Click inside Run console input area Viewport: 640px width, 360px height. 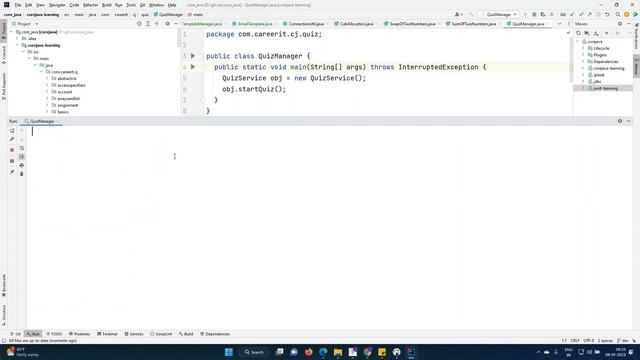(330, 227)
